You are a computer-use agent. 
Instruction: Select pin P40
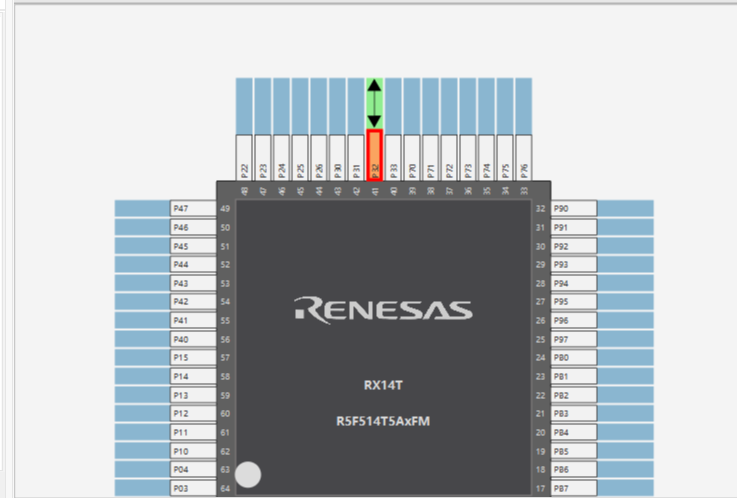pos(193,339)
